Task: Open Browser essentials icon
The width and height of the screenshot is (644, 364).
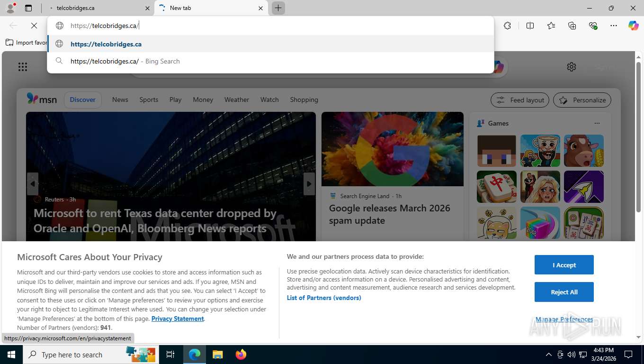Action: pos(593,26)
